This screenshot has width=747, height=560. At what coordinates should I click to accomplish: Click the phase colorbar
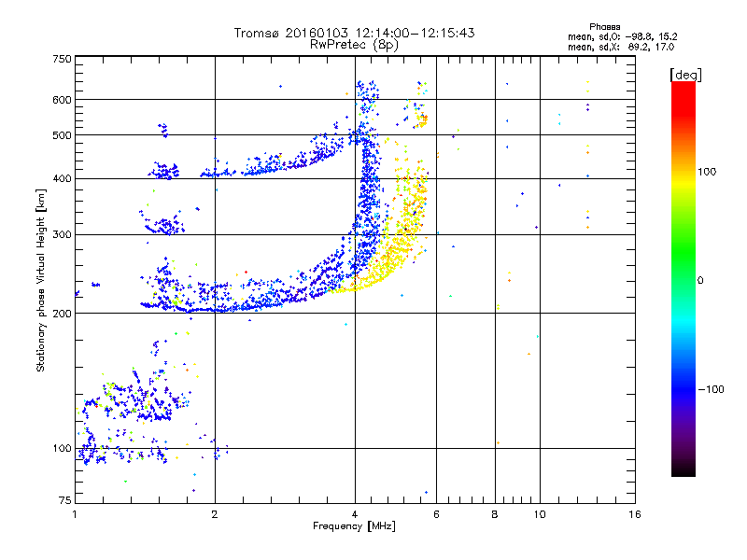click(x=684, y=278)
